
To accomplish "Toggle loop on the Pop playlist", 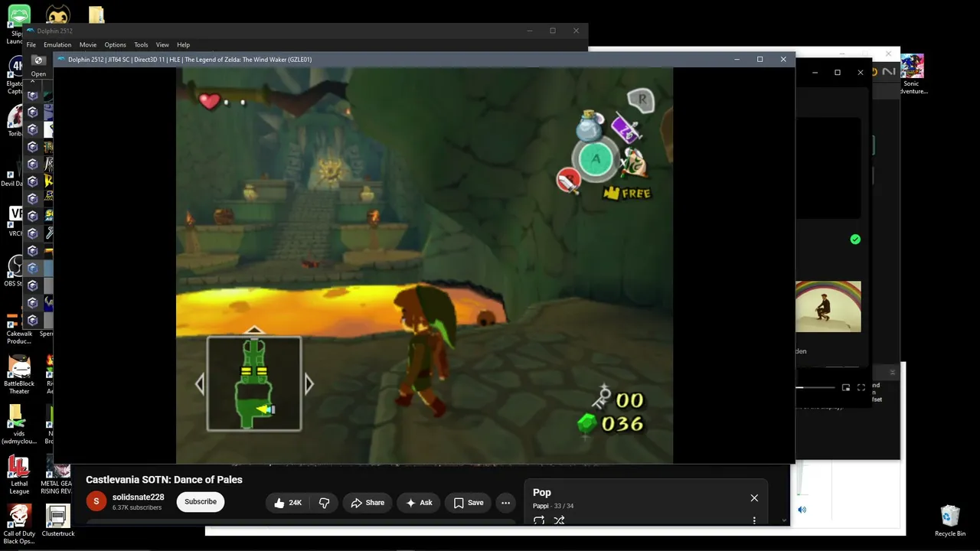I will coord(539,520).
